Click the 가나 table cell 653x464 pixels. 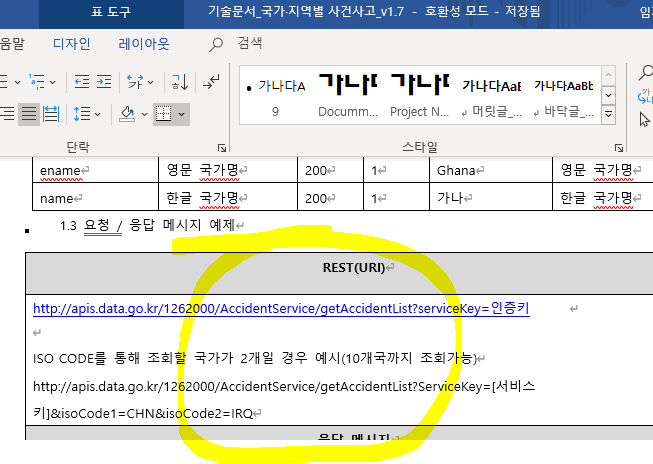(x=491, y=197)
